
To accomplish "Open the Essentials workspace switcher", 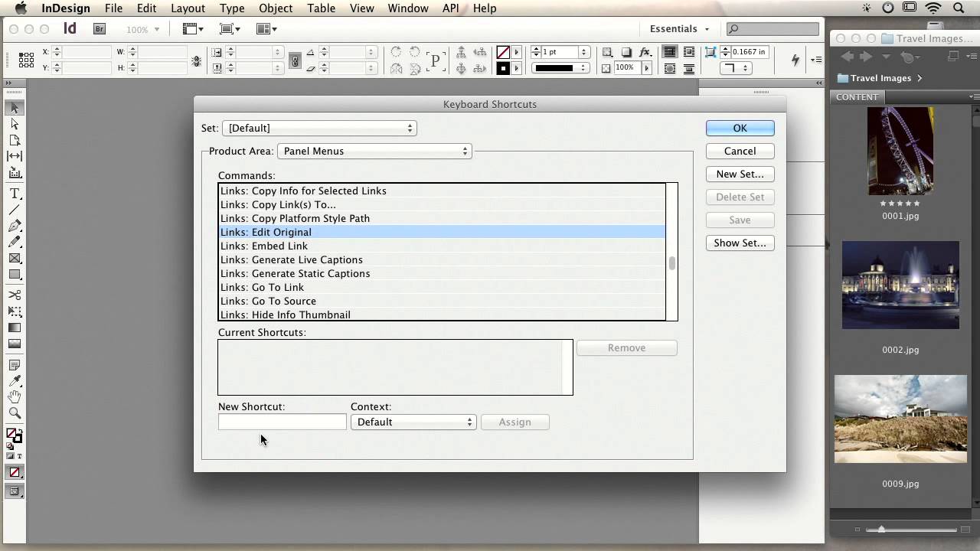I will point(679,29).
